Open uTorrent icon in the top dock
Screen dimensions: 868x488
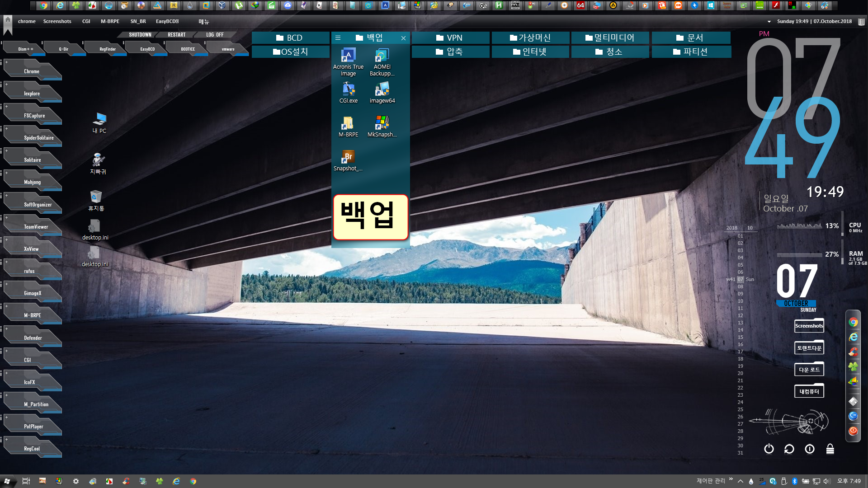click(239, 5)
